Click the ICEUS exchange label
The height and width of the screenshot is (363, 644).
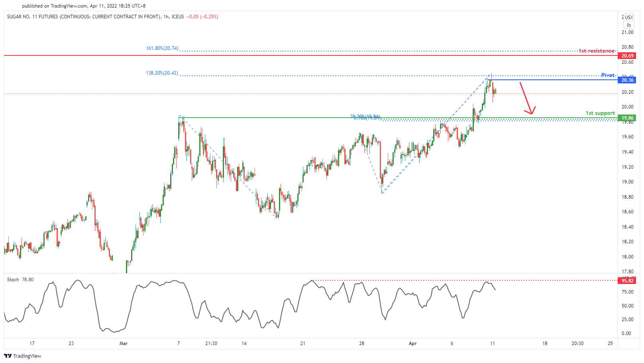click(x=178, y=17)
